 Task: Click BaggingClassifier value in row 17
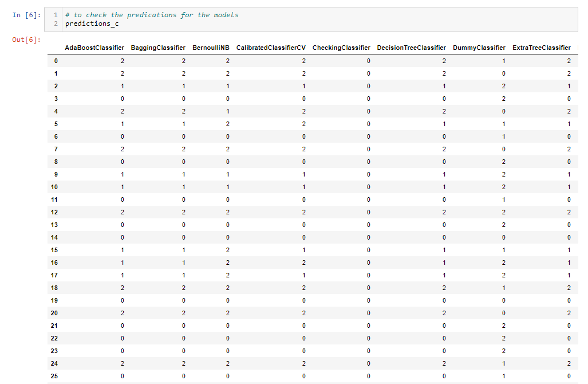click(x=183, y=275)
